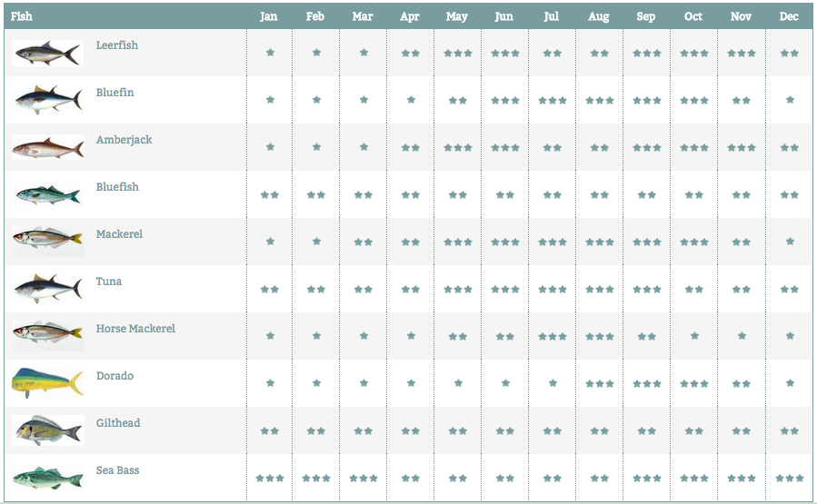Click Tuna September three-star rating
817x504 pixels.
(647, 289)
